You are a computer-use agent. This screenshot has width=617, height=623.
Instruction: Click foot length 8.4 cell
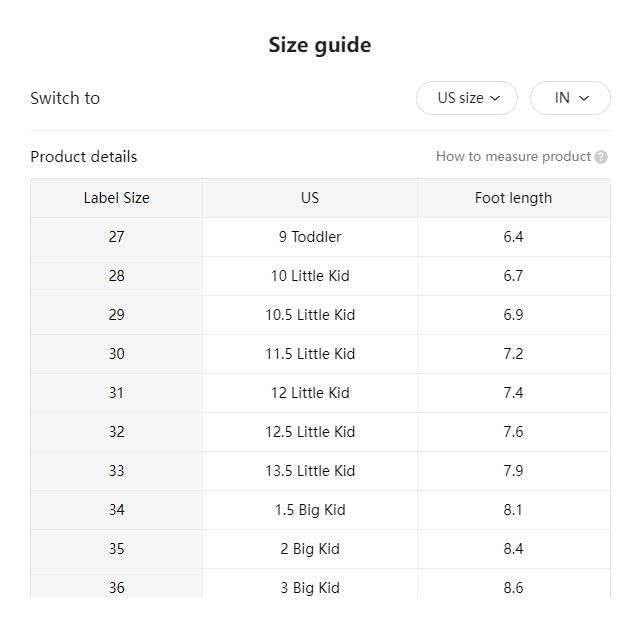coord(513,549)
